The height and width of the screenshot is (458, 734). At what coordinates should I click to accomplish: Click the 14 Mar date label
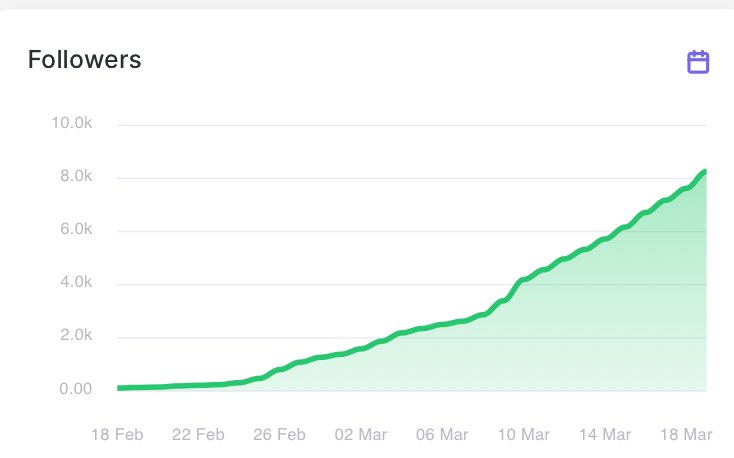[x=605, y=435]
